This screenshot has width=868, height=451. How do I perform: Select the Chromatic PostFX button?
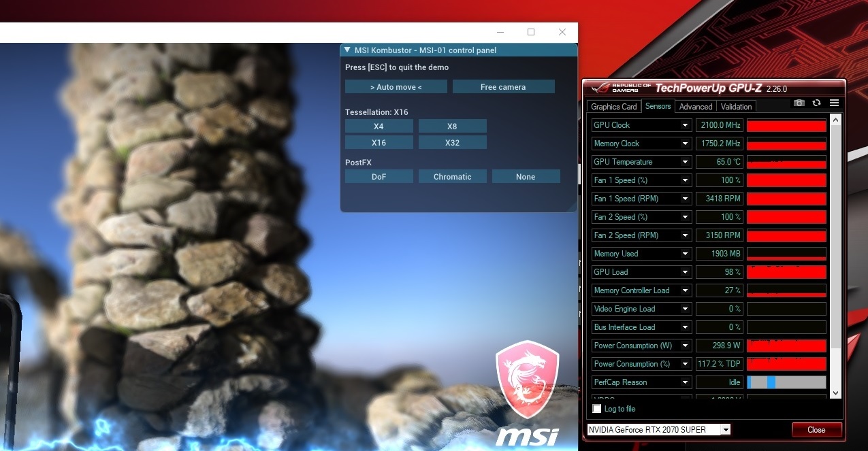(x=452, y=177)
